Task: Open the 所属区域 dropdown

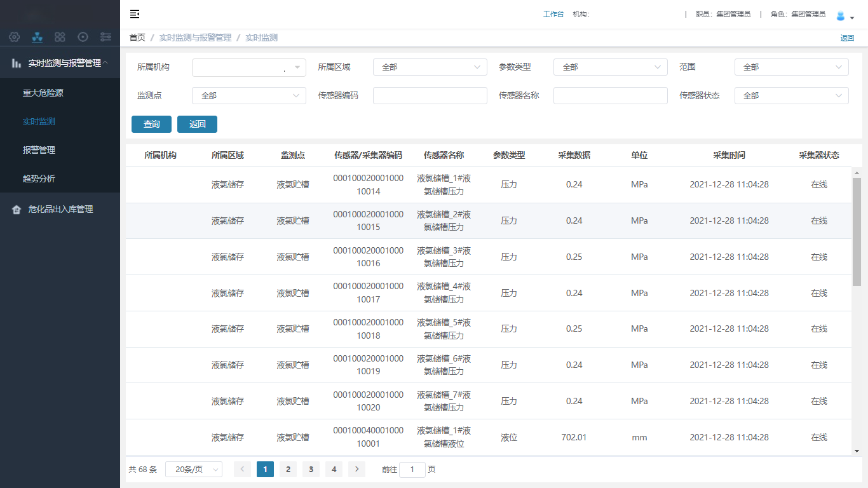Action: coord(430,67)
